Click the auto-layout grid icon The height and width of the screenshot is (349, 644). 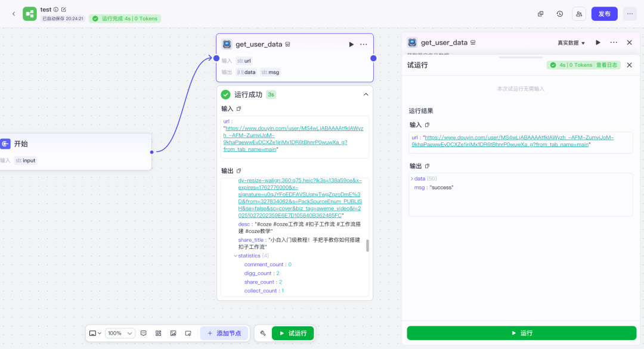click(x=159, y=334)
